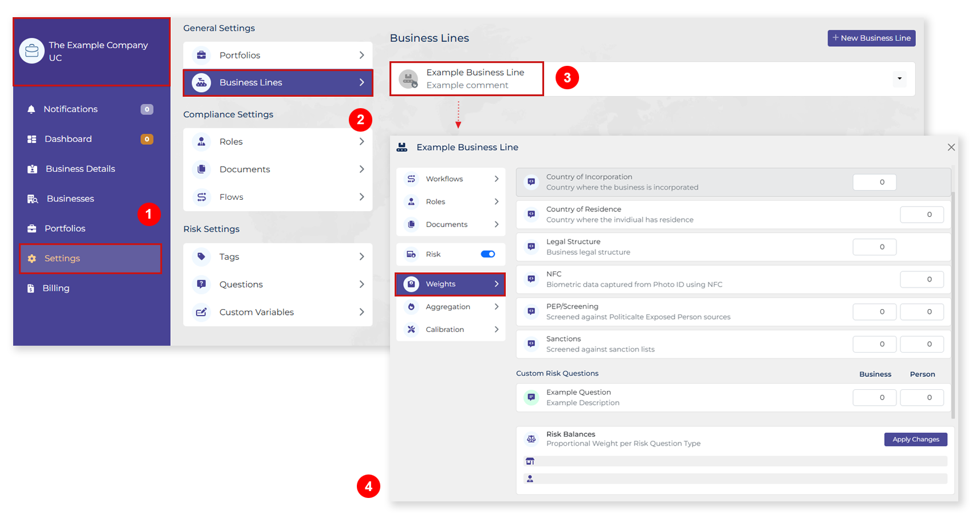
Task: Click the Sanctions business weight field
Action: tap(874, 344)
